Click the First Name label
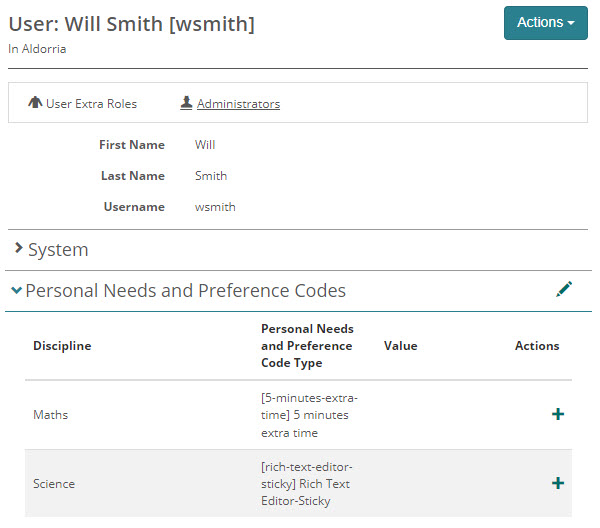 pyautogui.click(x=132, y=145)
